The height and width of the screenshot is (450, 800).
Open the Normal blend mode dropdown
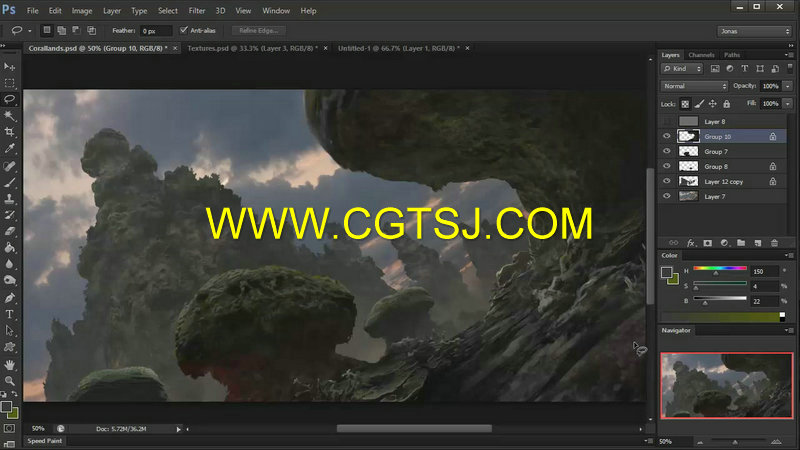[694, 86]
